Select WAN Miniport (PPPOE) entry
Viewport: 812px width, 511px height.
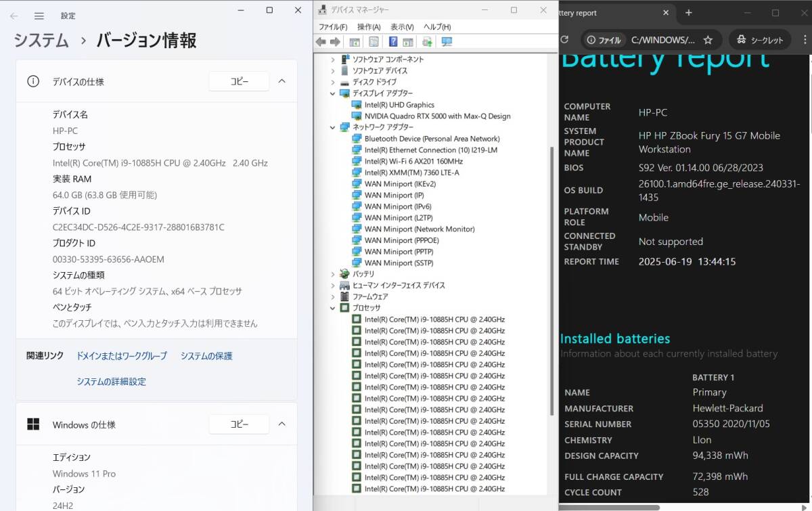point(401,240)
